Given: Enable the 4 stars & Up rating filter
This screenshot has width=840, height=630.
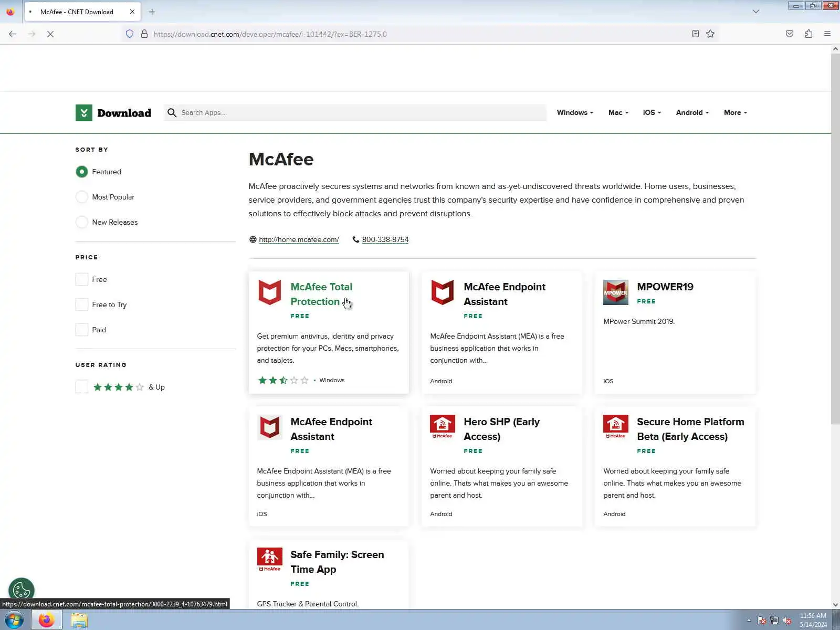Looking at the screenshot, I should (82, 387).
